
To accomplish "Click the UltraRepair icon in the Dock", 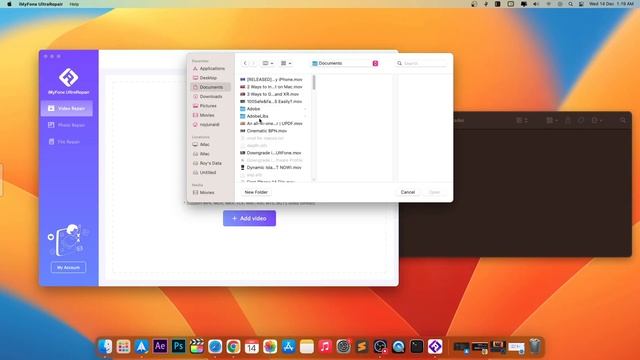I will coord(435,347).
